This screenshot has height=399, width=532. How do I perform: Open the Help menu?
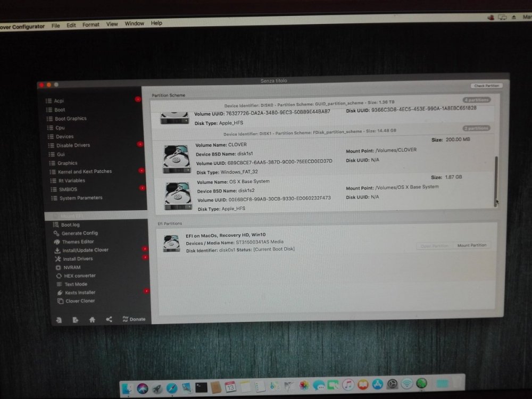pyautogui.click(x=156, y=23)
